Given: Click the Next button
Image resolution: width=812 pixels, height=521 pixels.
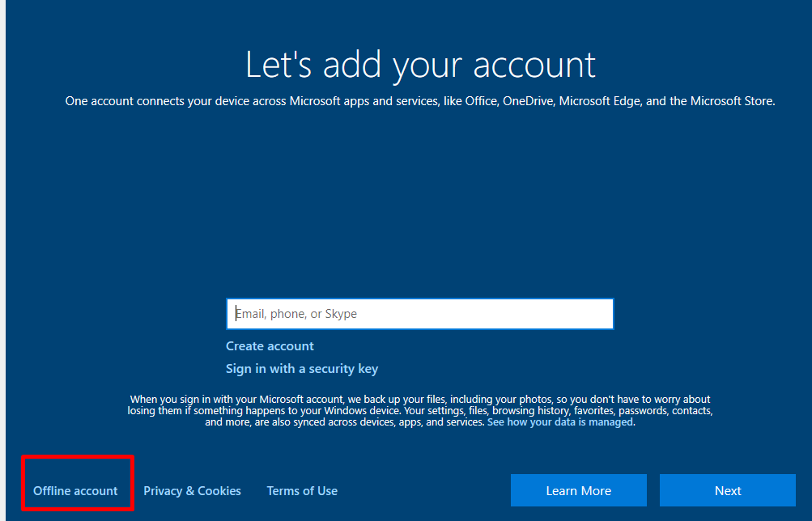Looking at the screenshot, I should click(728, 490).
